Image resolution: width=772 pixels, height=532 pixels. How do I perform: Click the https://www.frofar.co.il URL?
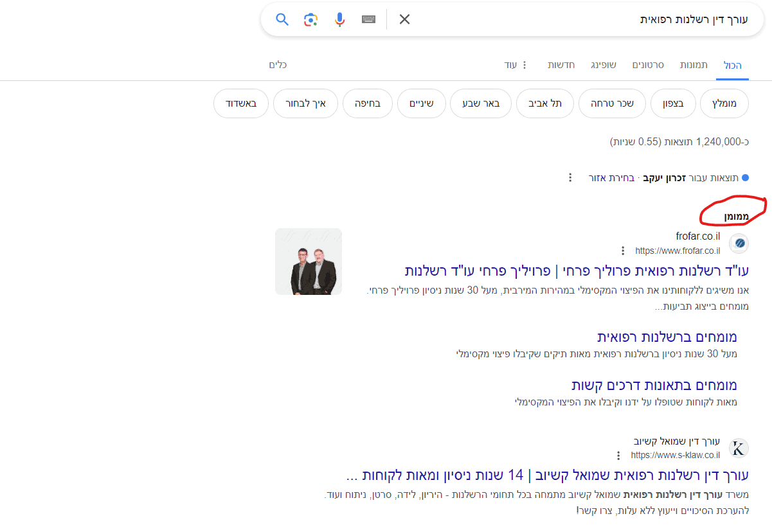pos(678,251)
